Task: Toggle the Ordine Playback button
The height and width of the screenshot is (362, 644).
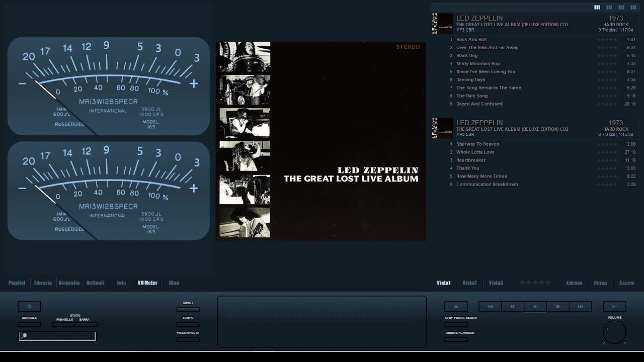Action: (x=456, y=339)
